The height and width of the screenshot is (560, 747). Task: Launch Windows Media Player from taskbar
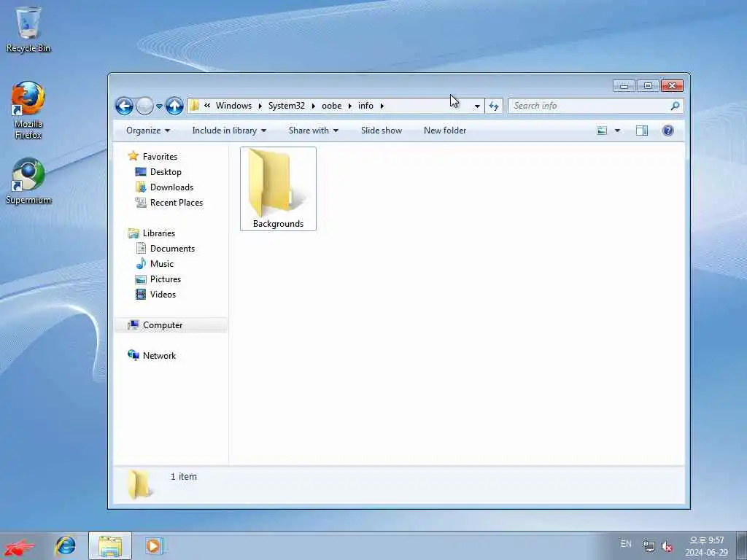click(153, 545)
